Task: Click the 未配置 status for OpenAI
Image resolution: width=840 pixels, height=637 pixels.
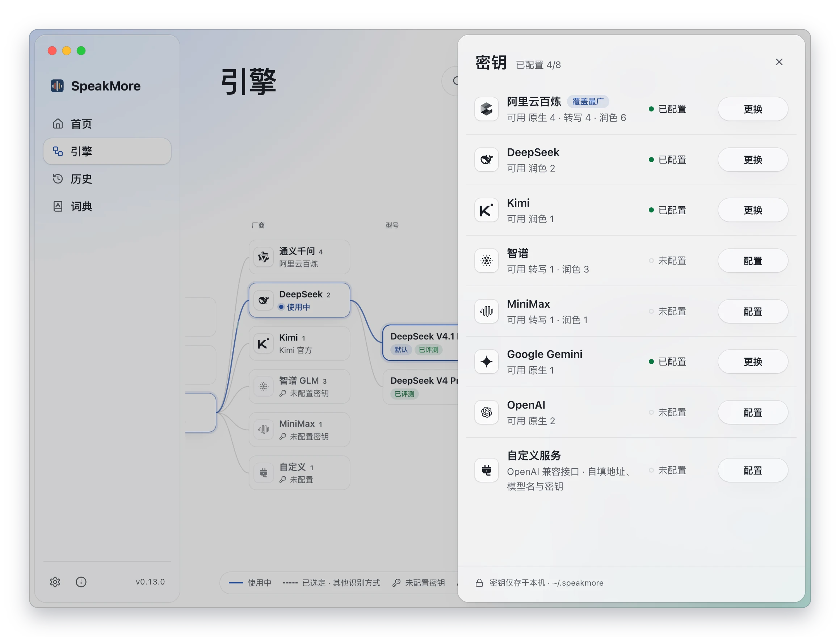Action: coord(667,412)
